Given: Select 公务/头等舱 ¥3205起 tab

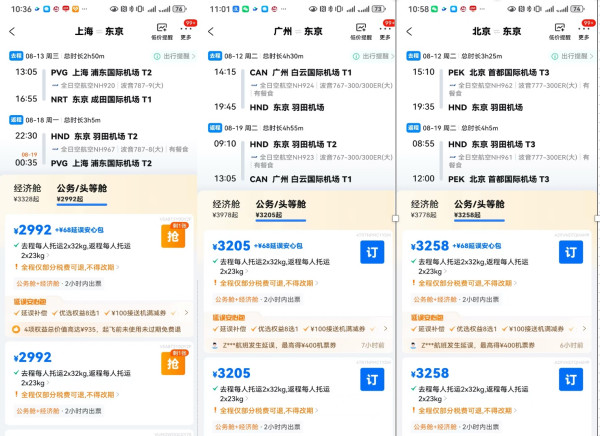Looking at the screenshot, I should 280,209.
